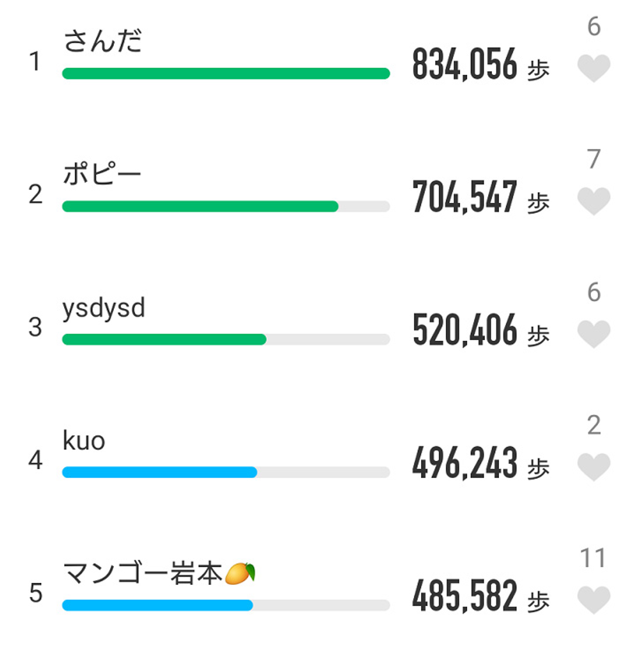This screenshot has width=644, height=653.
Task: Open さんだ's user name
Action: click(x=102, y=41)
